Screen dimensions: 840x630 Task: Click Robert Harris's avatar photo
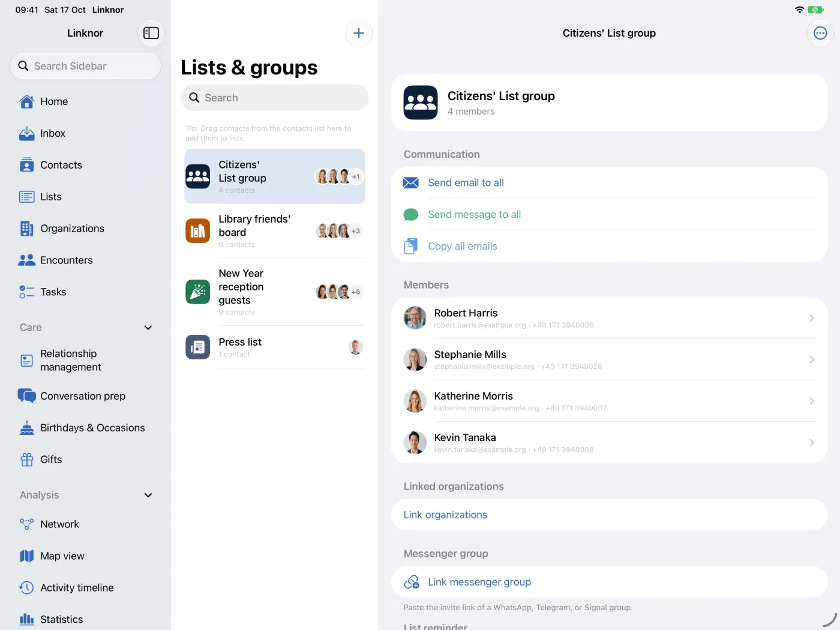pos(415,318)
